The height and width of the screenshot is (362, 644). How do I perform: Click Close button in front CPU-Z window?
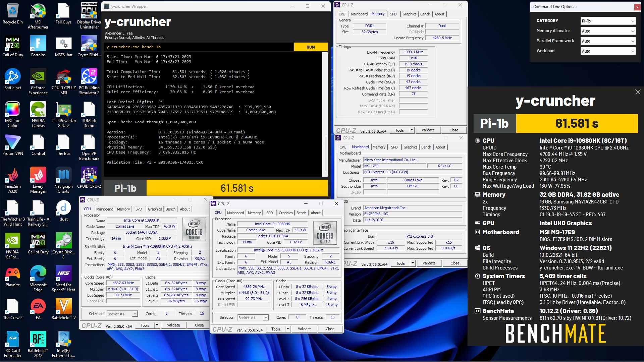[x=330, y=329]
